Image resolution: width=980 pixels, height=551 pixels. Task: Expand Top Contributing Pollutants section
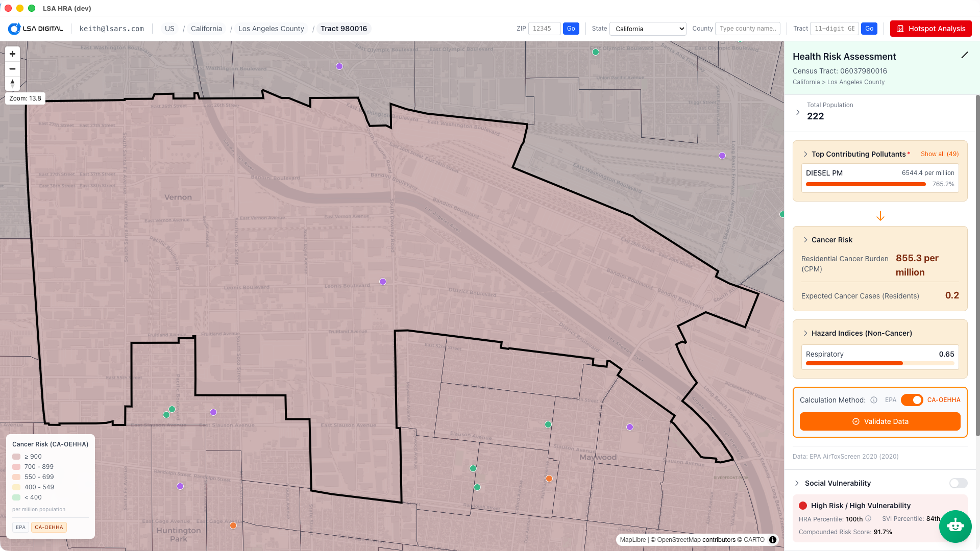click(x=805, y=154)
